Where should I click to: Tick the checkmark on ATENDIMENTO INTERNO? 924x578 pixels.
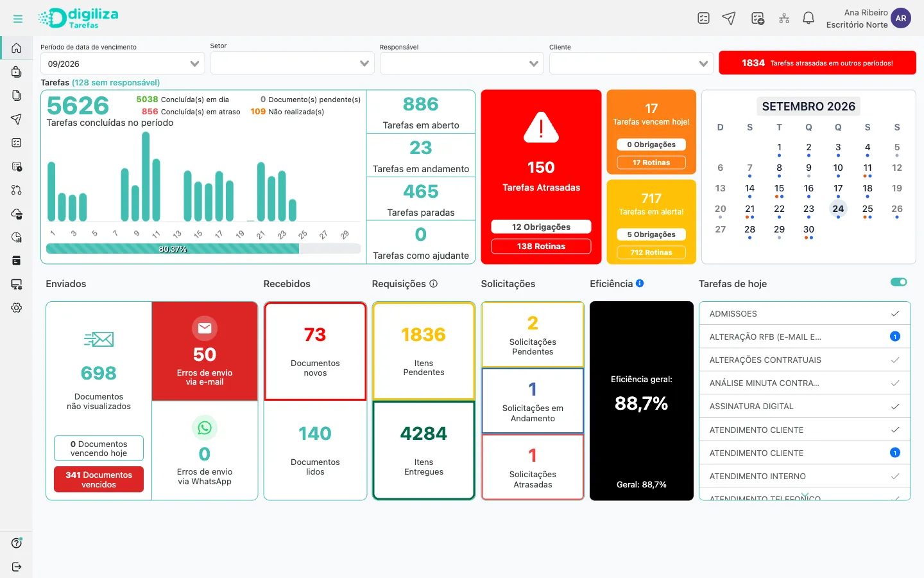point(895,476)
